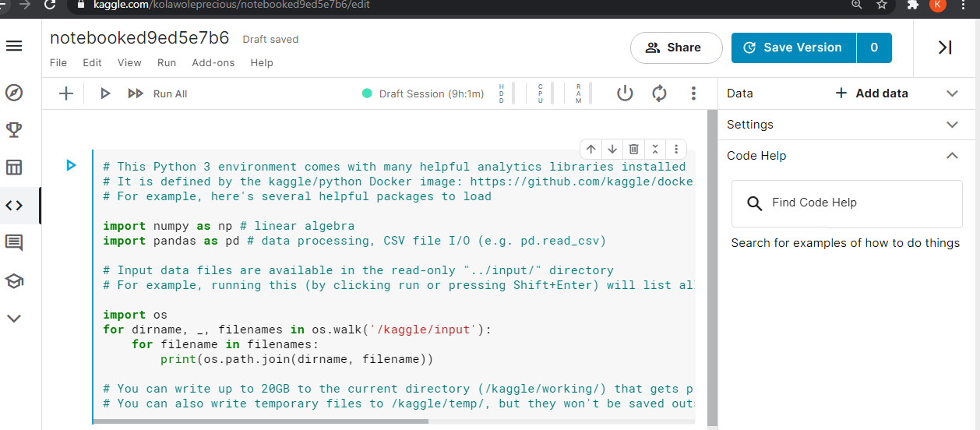This screenshot has height=430, width=980.
Task: Click the Find Code Help search field
Action: pos(847,203)
